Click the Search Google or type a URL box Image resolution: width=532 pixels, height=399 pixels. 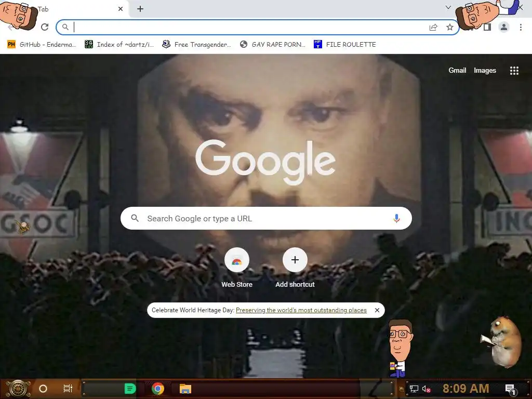click(266, 218)
